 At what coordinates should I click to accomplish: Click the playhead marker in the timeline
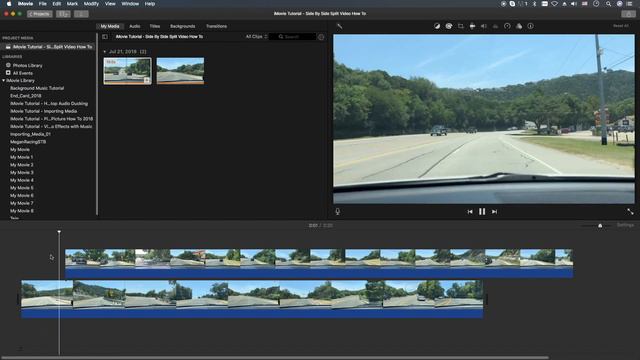[x=59, y=232]
